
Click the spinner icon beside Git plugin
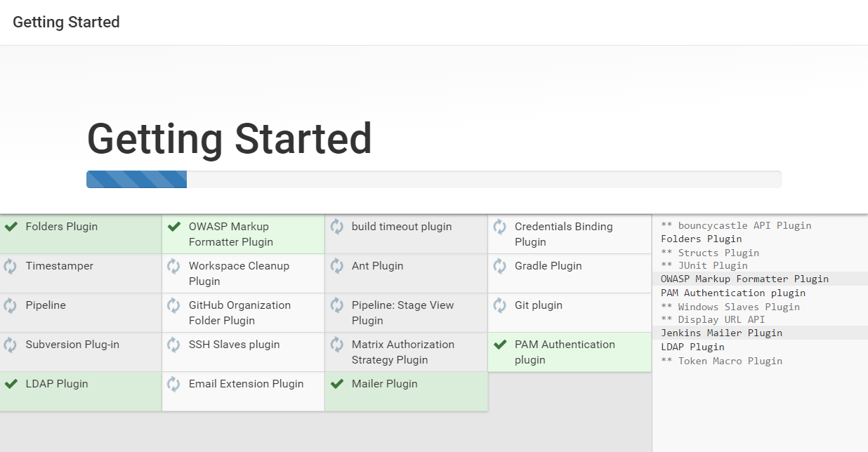coord(499,305)
